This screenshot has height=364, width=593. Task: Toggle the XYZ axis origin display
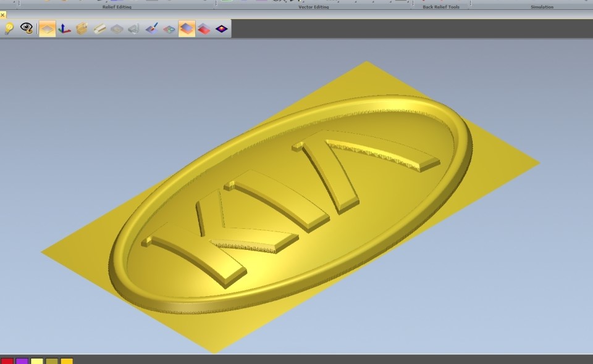coord(64,29)
